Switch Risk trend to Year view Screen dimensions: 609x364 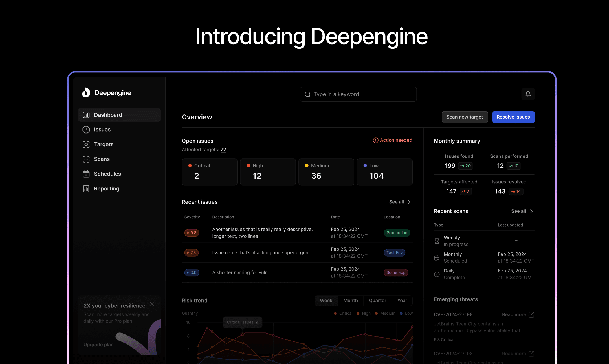coord(402,300)
